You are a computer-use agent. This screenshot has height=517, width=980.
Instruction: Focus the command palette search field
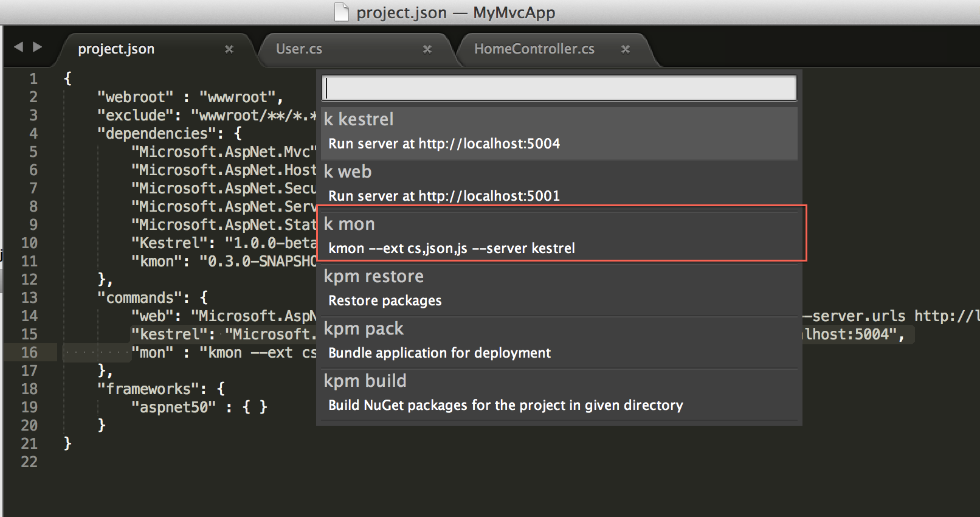pyautogui.click(x=559, y=88)
